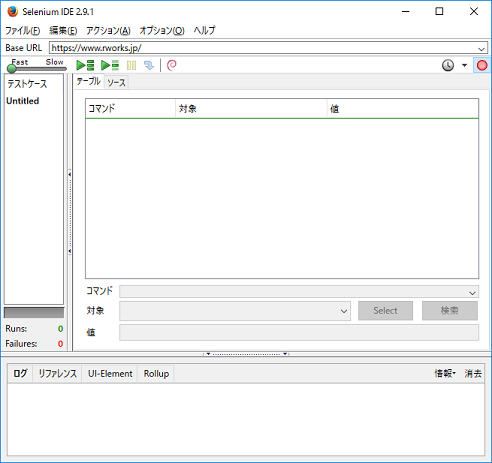492x463 pixels.
Task: Click the 値 input field
Action: [x=299, y=333]
